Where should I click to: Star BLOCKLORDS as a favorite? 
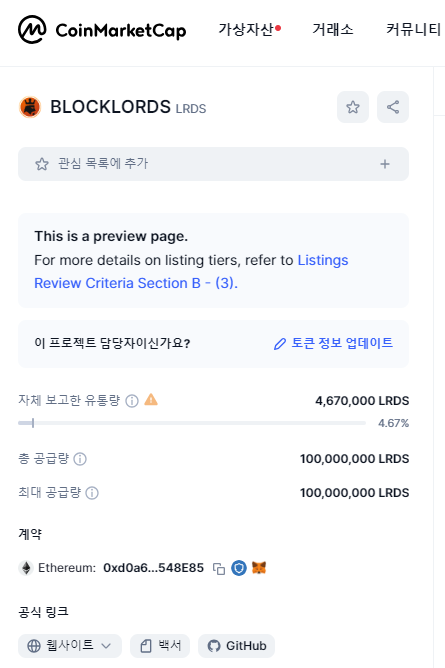[x=353, y=107]
